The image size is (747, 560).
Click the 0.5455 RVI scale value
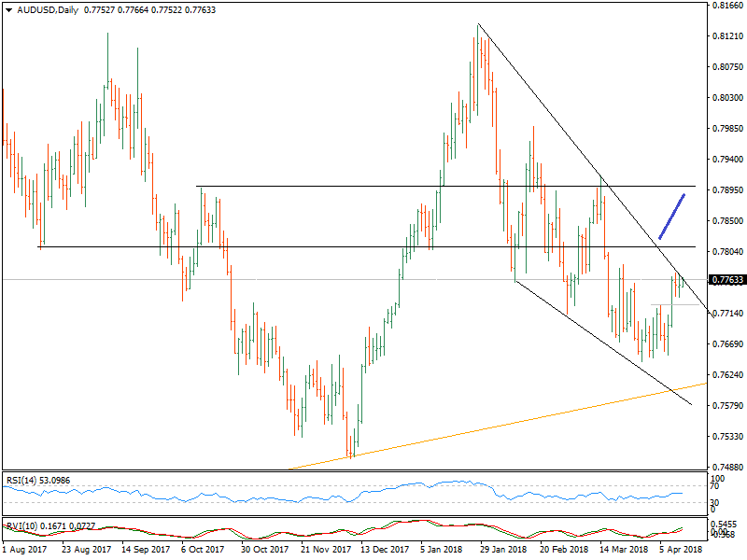[x=725, y=525]
